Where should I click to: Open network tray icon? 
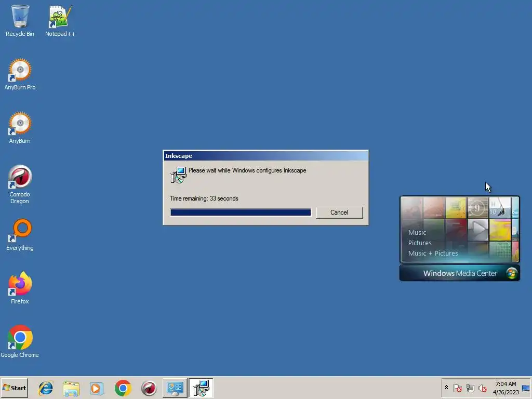(470, 388)
